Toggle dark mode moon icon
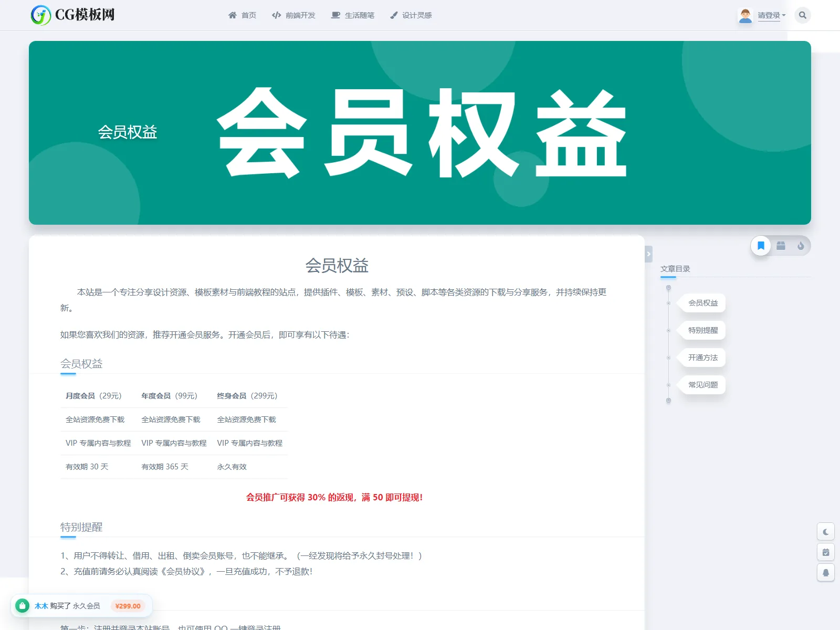This screenshot has width=840, height=630. coord(826,532)
